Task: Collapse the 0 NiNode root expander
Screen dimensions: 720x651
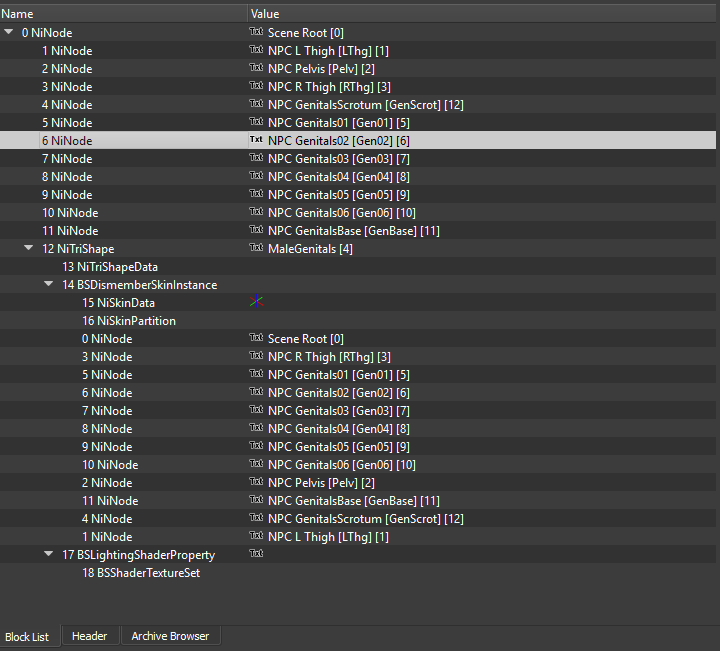Action: coord(8,32)
